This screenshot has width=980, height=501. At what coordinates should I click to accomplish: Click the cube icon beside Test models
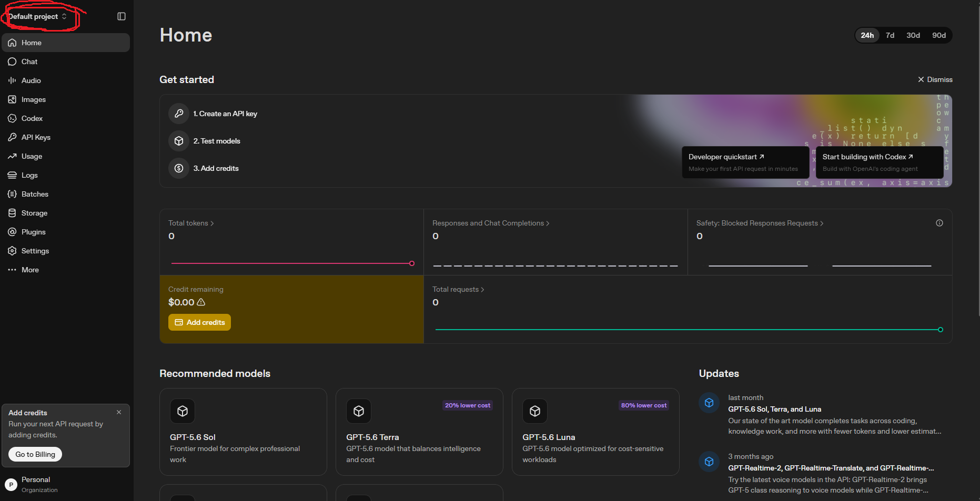179,141
